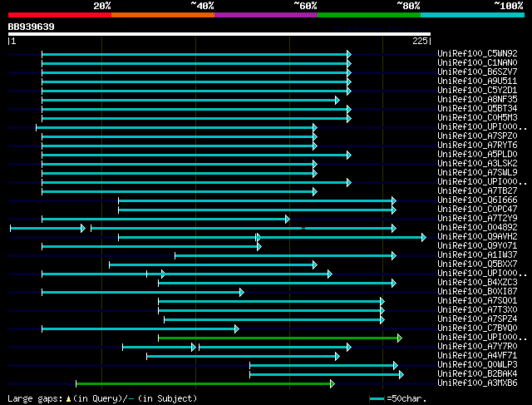532x405 pixels.
Task: Click the UniRef100_B2BAK4 hit label
Action: 477,374
